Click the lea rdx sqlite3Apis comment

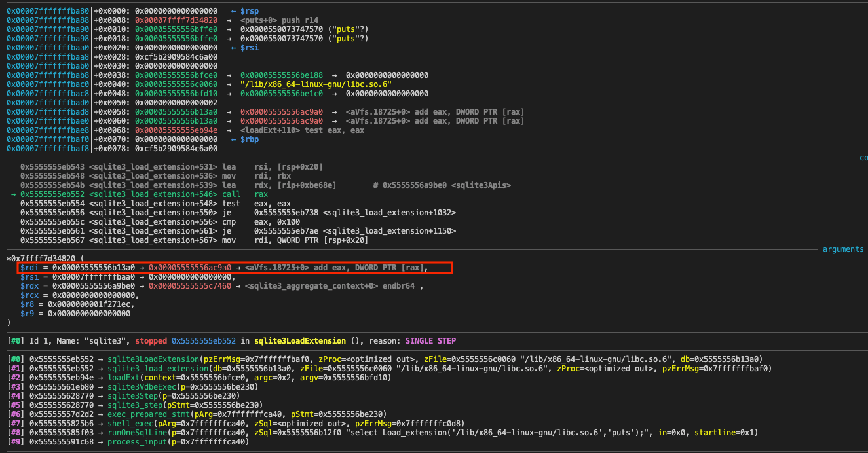(442, 185)
